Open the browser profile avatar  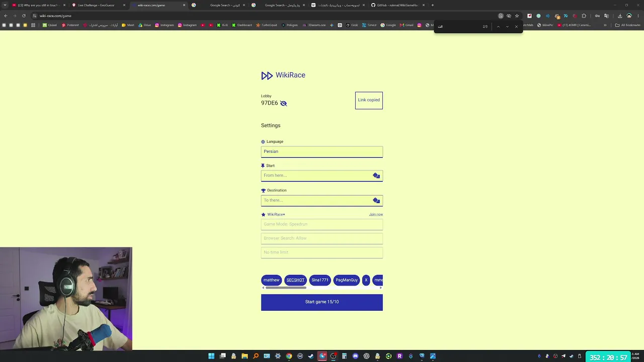629,16
